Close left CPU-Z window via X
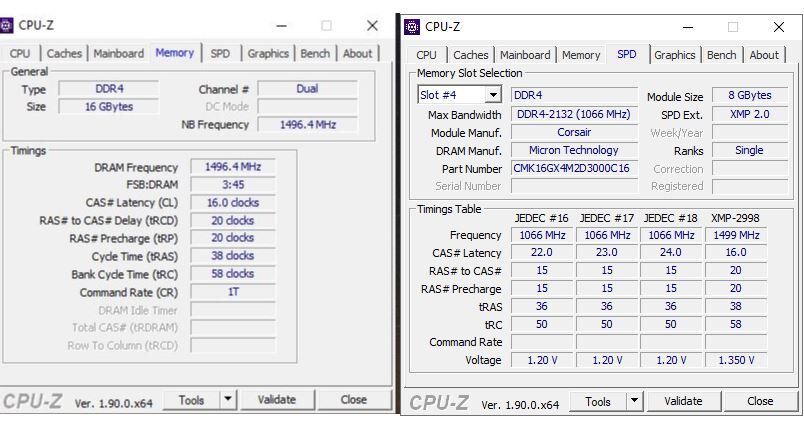This screenshot has height=421, width=804. point(372,26)
